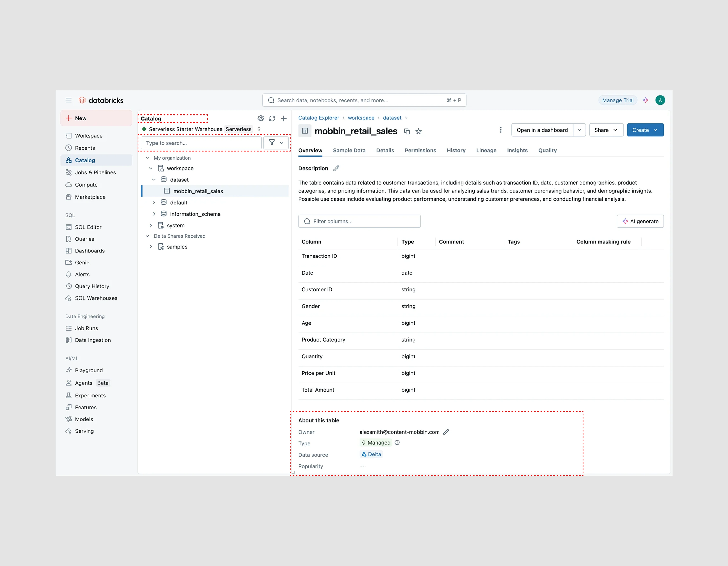This screenshot has width=728, height=566.
Task: Click the AI generate button
Action: [x=640, y=221]
